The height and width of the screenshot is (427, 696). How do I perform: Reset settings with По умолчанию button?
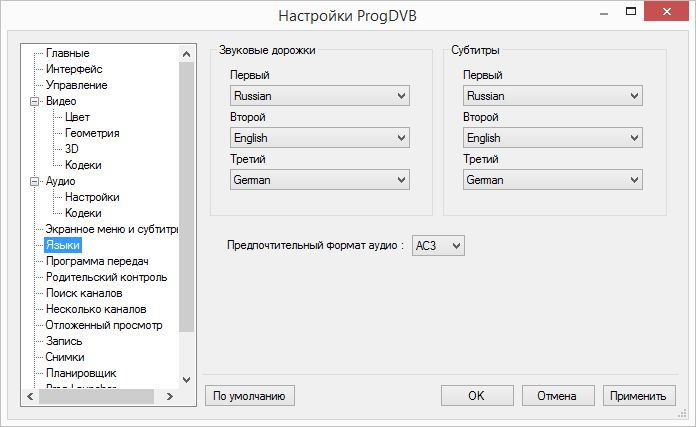coord(249,395)
